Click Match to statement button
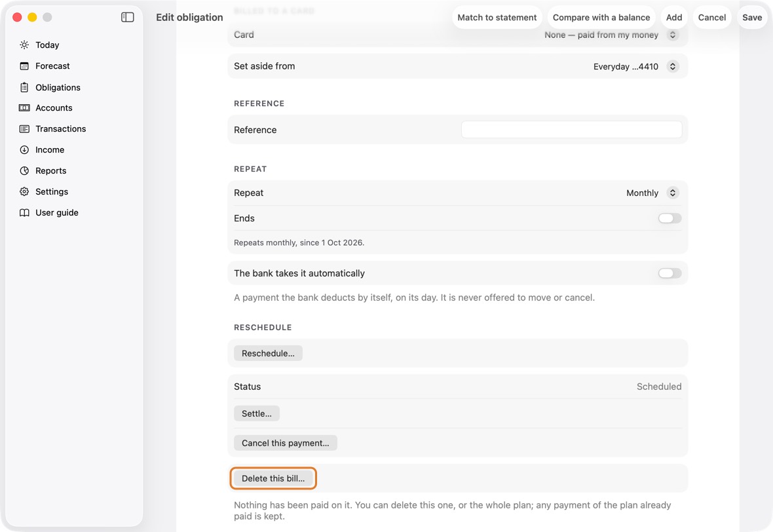773x532 pixels. 497,17
